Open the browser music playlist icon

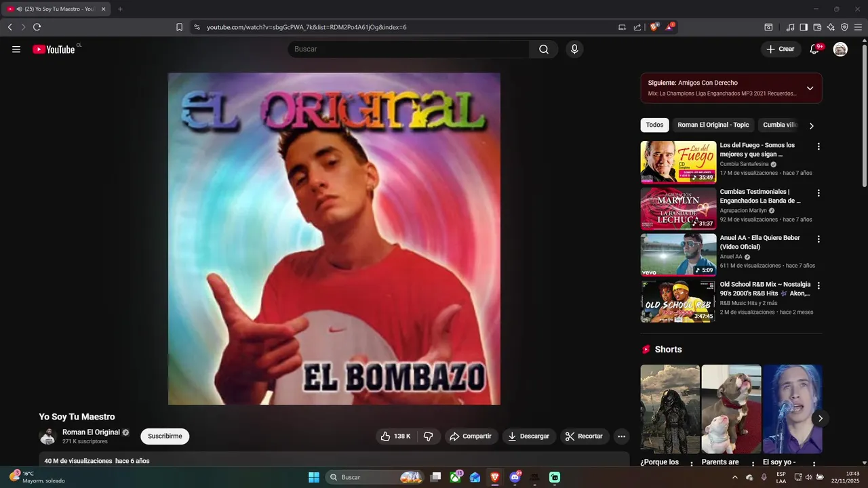[790, 27]
